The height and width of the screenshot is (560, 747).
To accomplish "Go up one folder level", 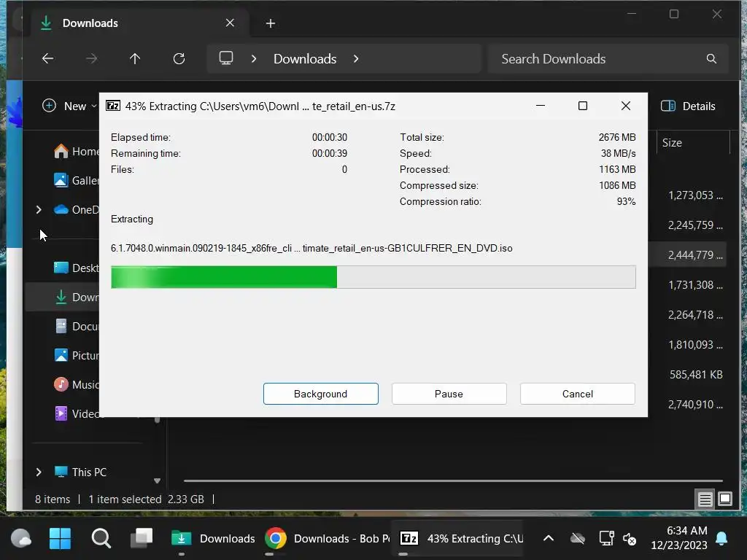I will pyautogui.click(x=135, y=58).
